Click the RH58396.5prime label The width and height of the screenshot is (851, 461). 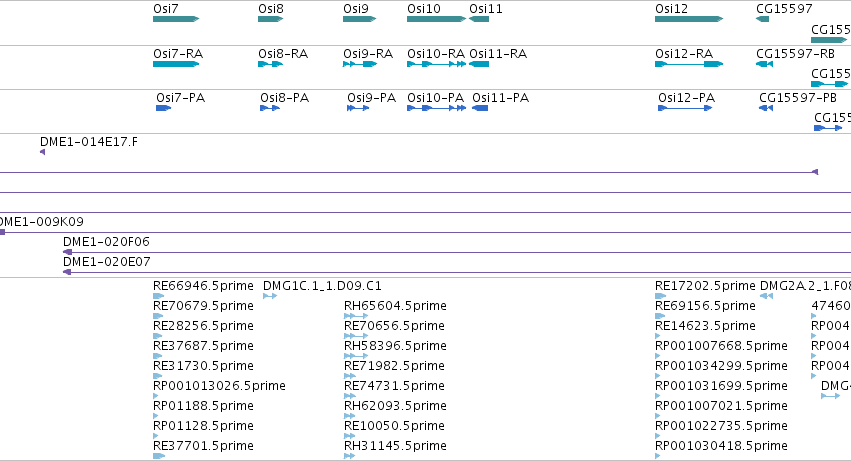click(x=395, y=346)
